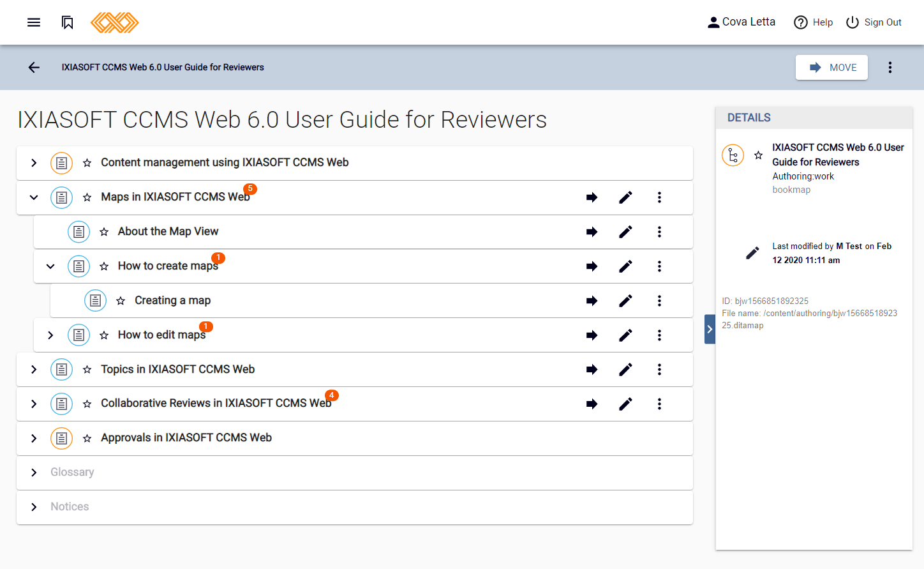This screenshot has width=924, height=569.
Task: Star Collaborative Reviews in IXIASOFT CCMS Web
Action: [87, 404]
